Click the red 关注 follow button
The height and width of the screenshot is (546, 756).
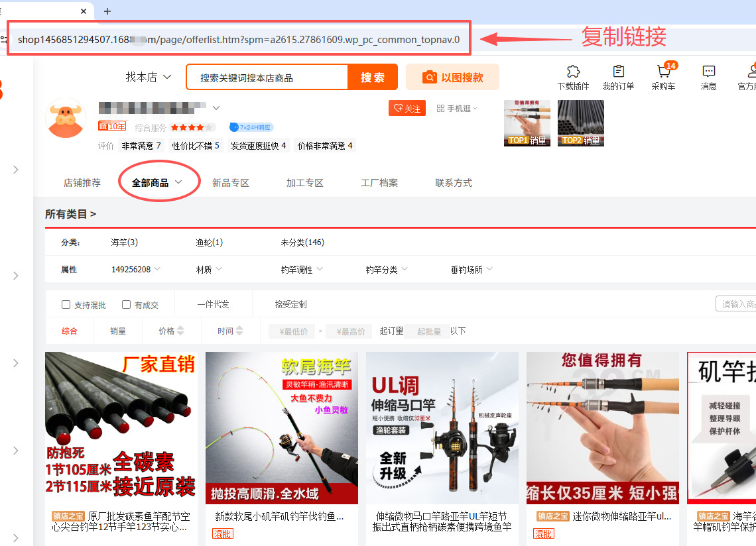point(407,109)
